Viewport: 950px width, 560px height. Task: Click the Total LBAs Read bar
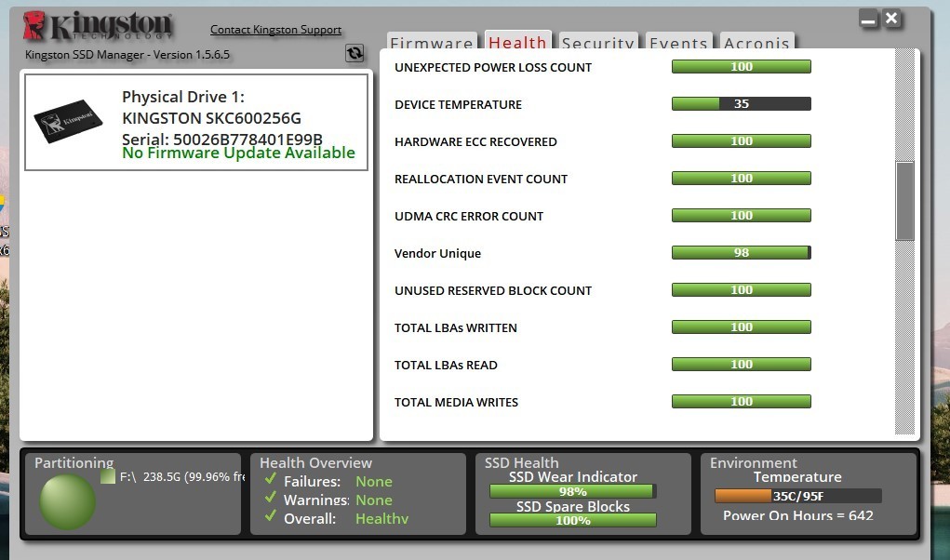[741, 365]
